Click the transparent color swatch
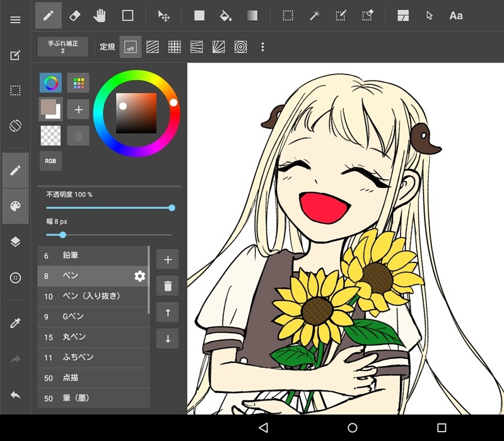The image size is (504, 441). pyautogui.click(x=50, y=135)
